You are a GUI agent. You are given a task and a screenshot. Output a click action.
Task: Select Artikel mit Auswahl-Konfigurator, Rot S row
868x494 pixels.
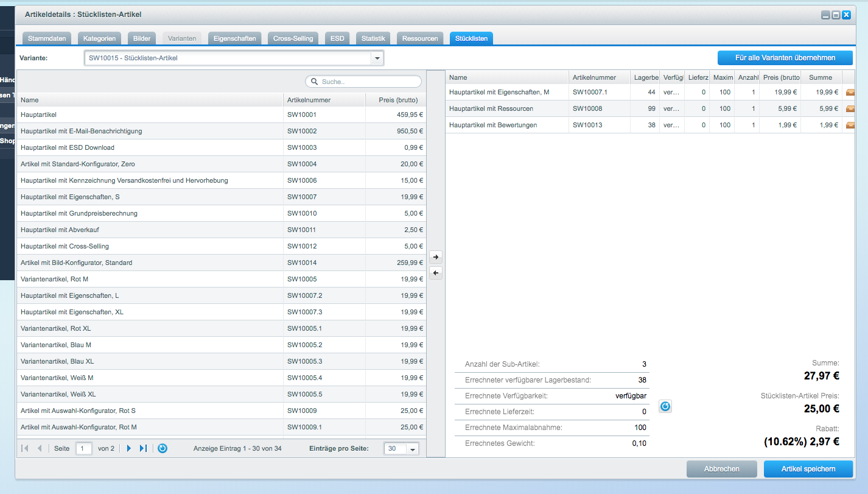222,411
